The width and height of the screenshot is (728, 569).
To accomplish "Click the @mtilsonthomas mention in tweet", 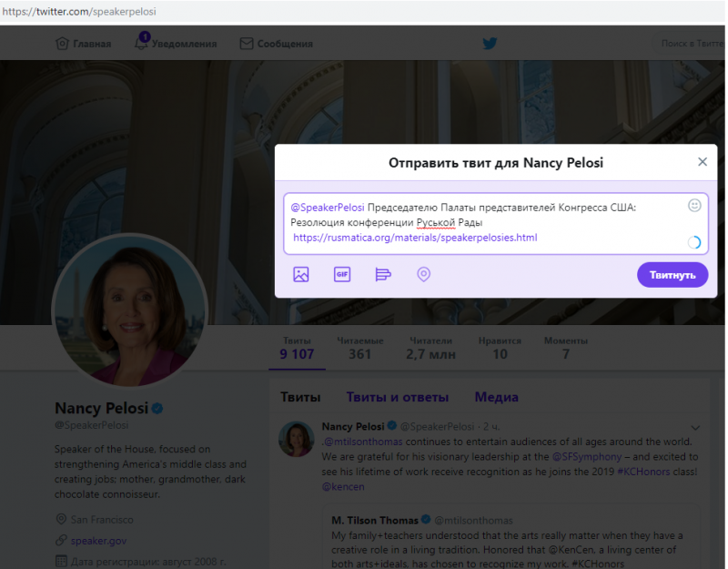I will [x=363, y=442].
